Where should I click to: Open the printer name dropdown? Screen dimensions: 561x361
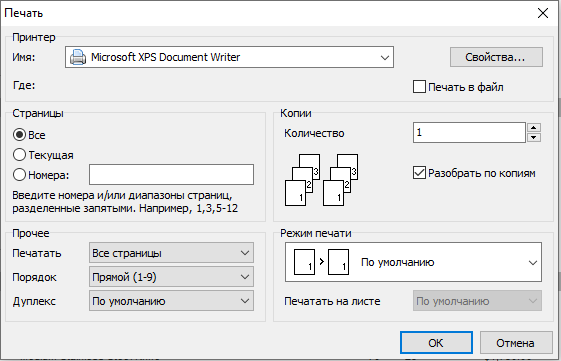tap(229, 57)
